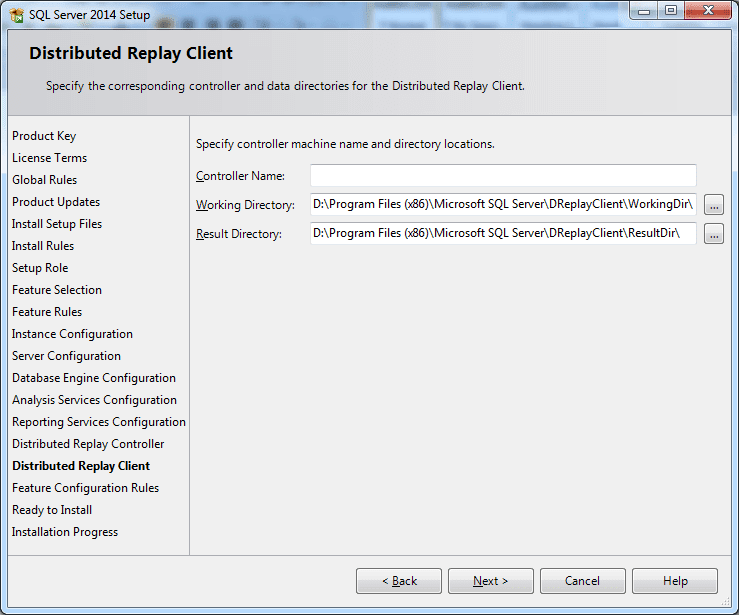This screenshot has width=740, height=615.
Task: Edit the Result Directory path field
Action: click(503, 234)
